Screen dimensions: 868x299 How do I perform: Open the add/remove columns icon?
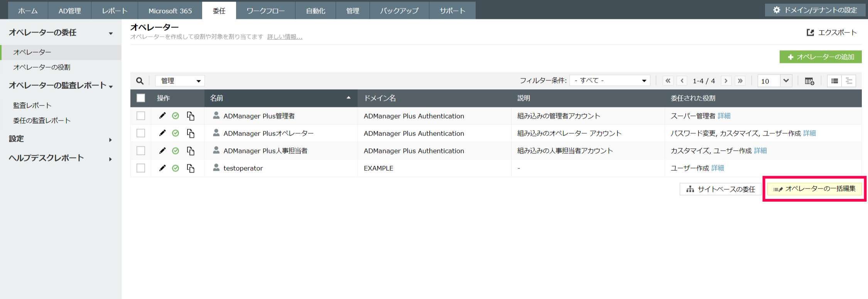pyautogui.click(x=809, y=81)
